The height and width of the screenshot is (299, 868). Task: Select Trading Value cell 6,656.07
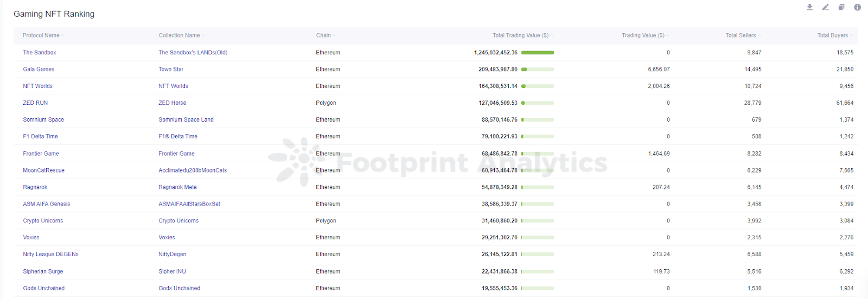(659, 69)
